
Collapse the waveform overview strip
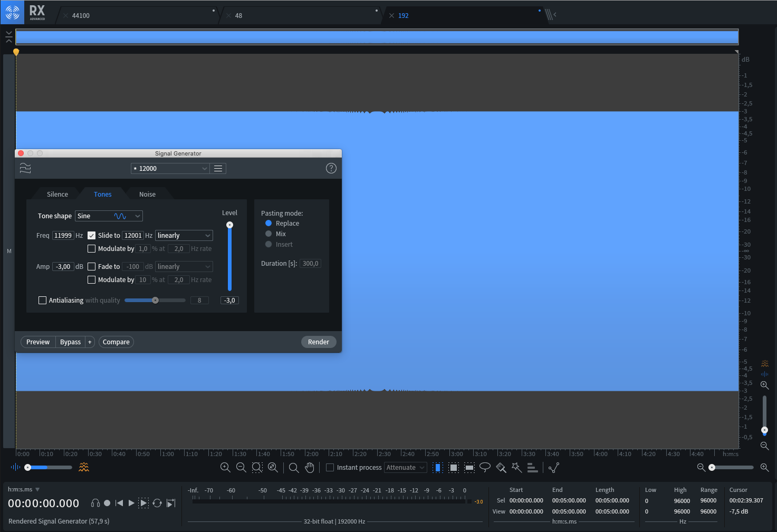click(x=8, y=36)
